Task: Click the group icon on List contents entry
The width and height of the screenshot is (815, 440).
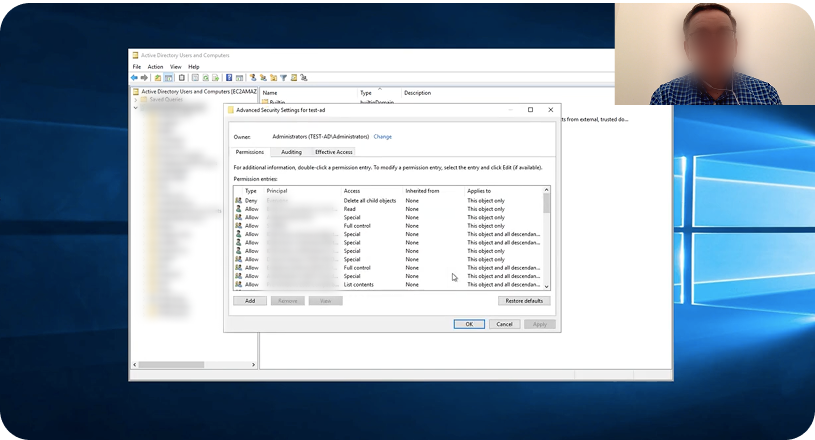Action: tap(239, 284)
